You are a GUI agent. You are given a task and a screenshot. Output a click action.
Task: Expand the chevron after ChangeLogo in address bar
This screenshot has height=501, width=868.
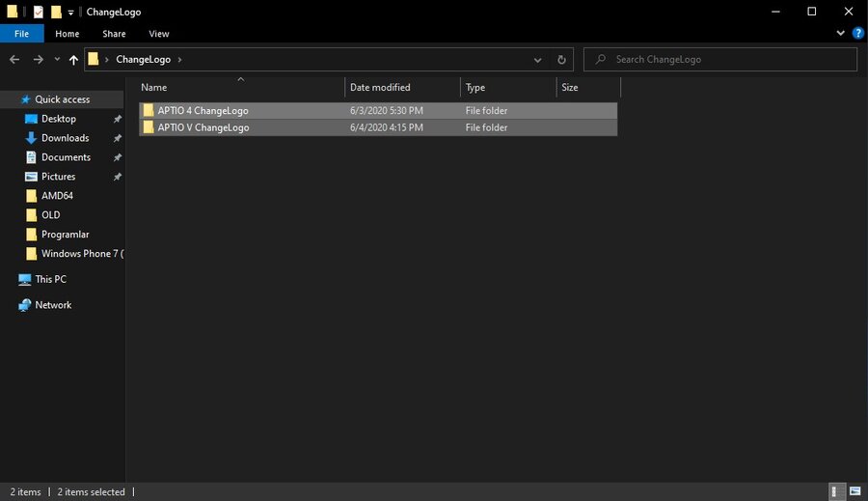pyautogui.click(x=179, y=59)
